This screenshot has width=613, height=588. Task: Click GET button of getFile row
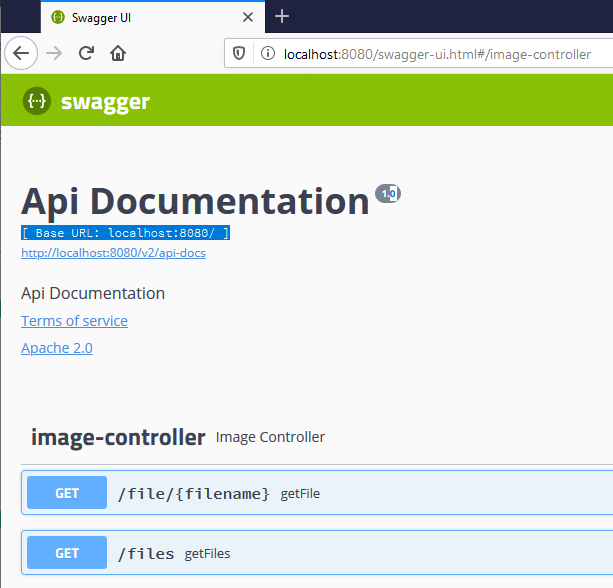[67, 493]
